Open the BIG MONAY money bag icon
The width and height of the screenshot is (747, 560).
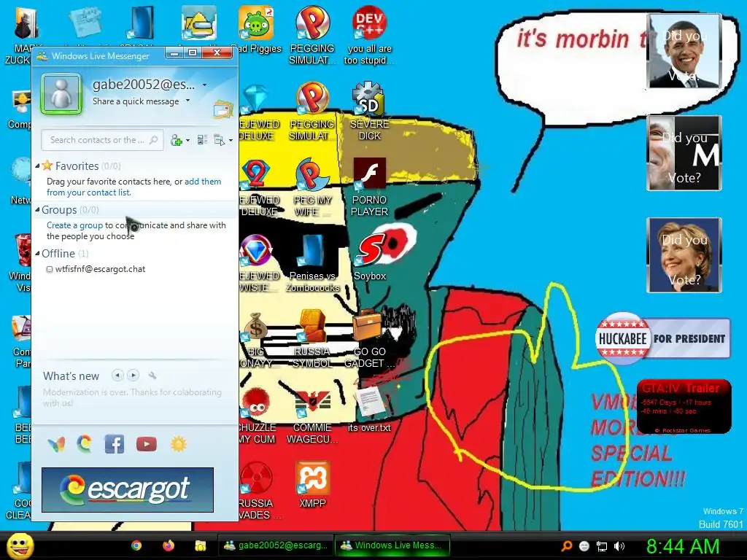(x=257, y=338)
